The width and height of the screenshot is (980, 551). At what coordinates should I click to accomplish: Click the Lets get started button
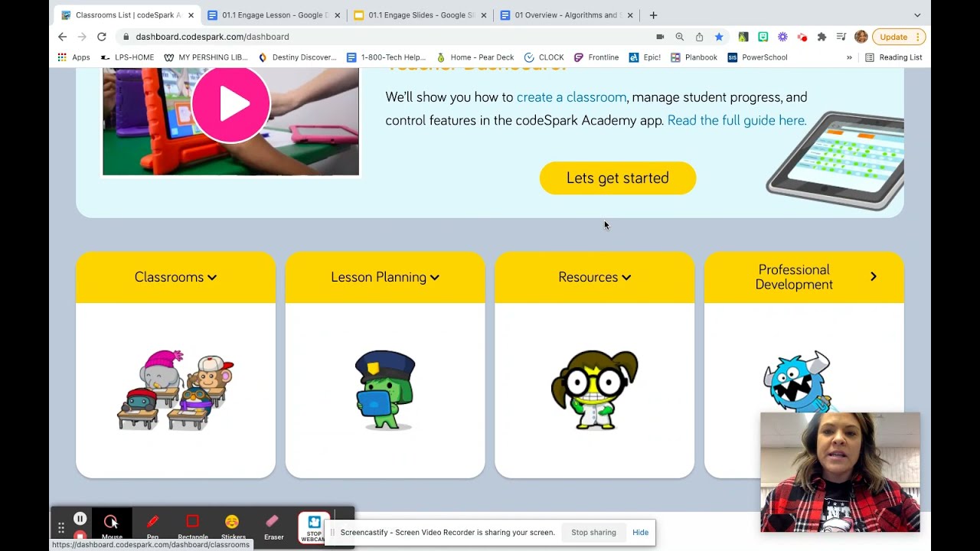[x=618, y=178]
